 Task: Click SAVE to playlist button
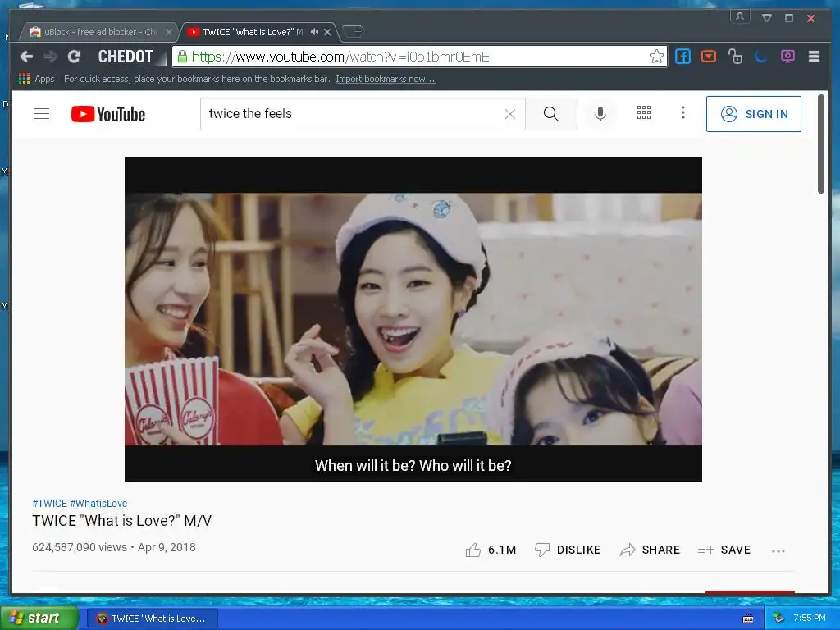(x=724, y=550)
